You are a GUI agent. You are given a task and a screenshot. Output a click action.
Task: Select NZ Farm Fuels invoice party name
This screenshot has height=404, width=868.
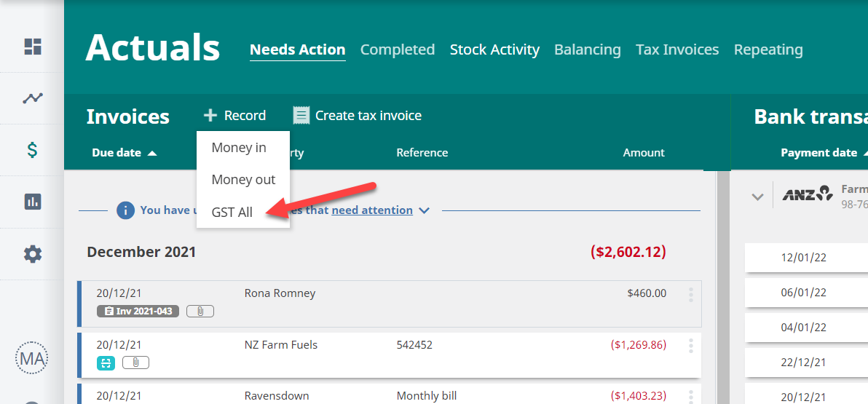pos(280,345)
